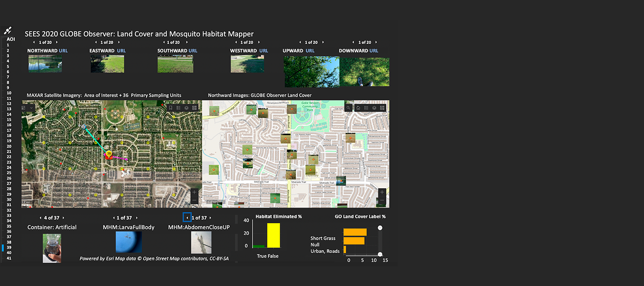The image size is (644, 286).
Task: Expand the dropdown arrow on satellite map
Action: [x=31, y=108]
